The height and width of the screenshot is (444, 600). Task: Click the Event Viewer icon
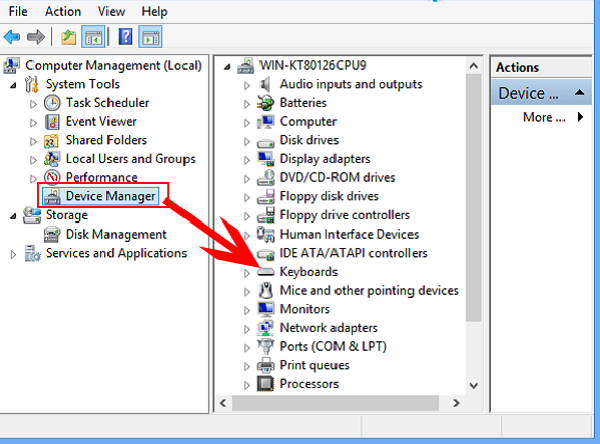(54, 122)
